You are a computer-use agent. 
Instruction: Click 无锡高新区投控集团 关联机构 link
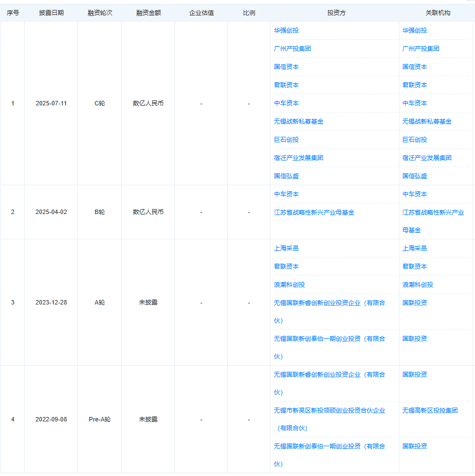(430, 410)
